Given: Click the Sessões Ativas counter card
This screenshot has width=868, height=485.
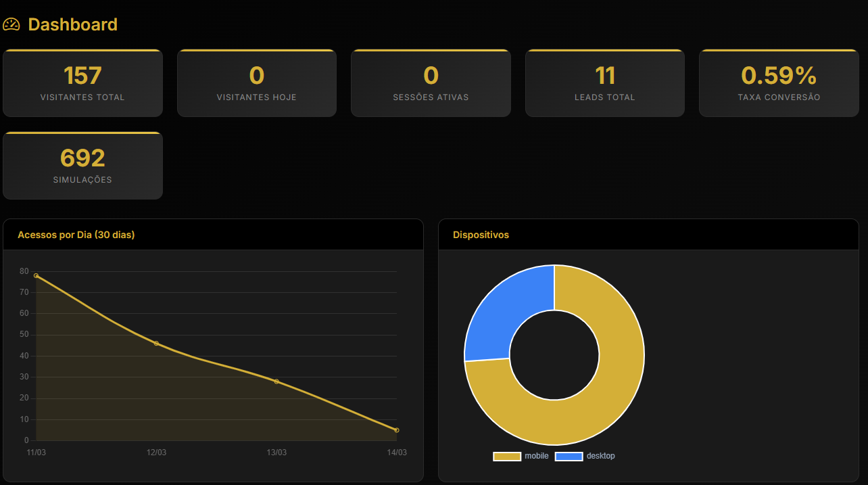Looking at the screenshot, I should 431,83.
